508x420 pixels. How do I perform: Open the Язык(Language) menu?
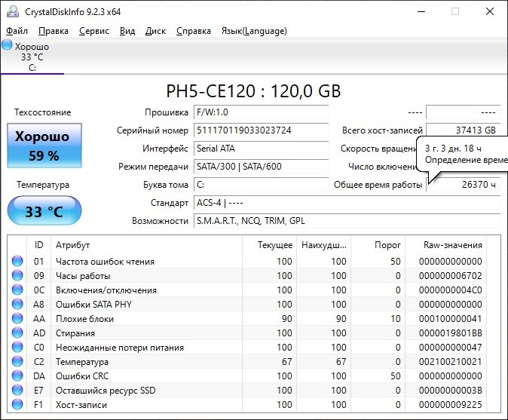254,31
